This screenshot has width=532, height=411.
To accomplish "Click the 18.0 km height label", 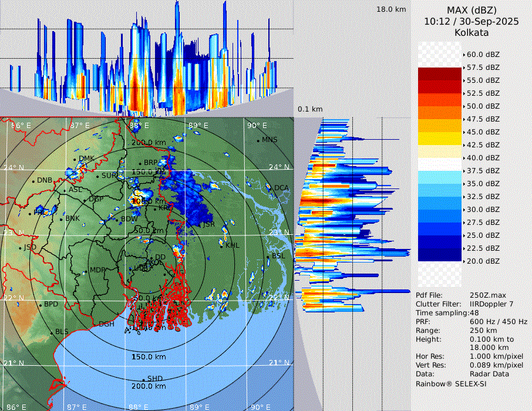I will [x=391, y=9].
